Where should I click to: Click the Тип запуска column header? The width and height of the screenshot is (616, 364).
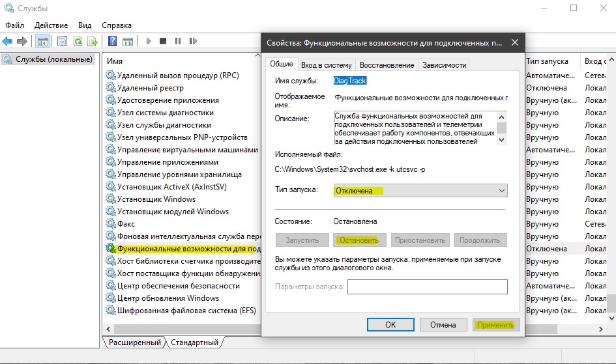point(547,61)
